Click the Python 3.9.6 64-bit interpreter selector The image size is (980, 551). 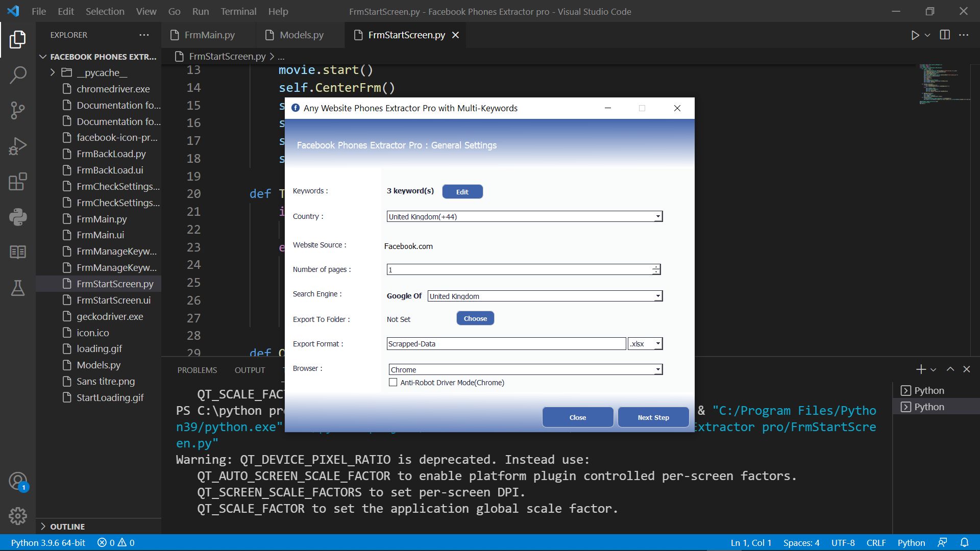[48, 543]
